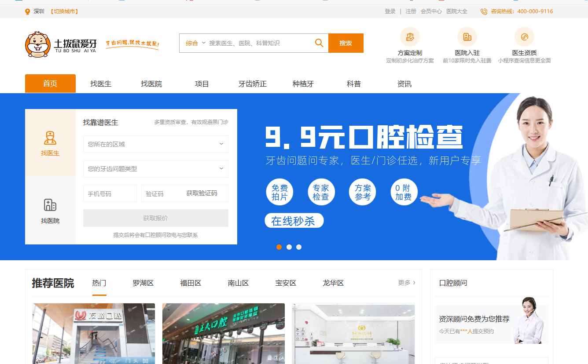
Task: Click the 医生资质 doctor qualification icon
Action: (524, 37)
